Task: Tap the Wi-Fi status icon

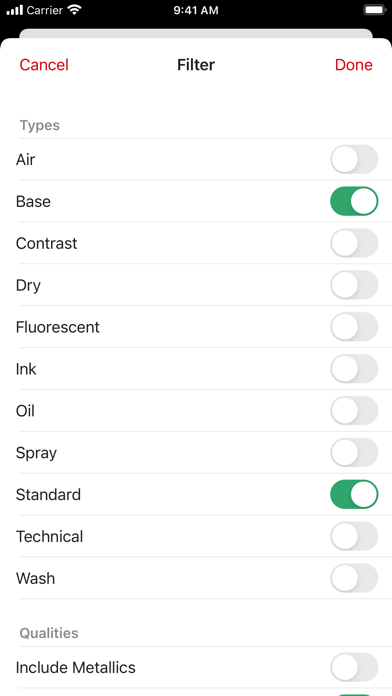Action: [x=75, y=10]
